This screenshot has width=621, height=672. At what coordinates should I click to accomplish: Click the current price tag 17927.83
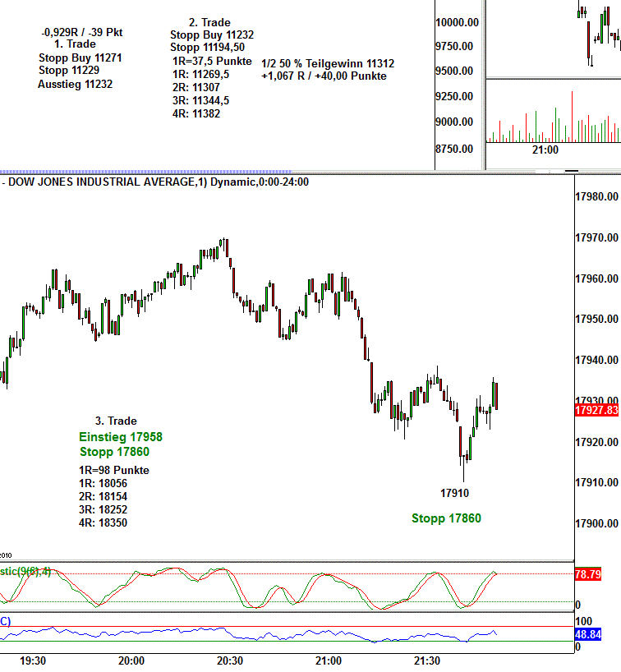pyautogui.click(x=596, y=410)
